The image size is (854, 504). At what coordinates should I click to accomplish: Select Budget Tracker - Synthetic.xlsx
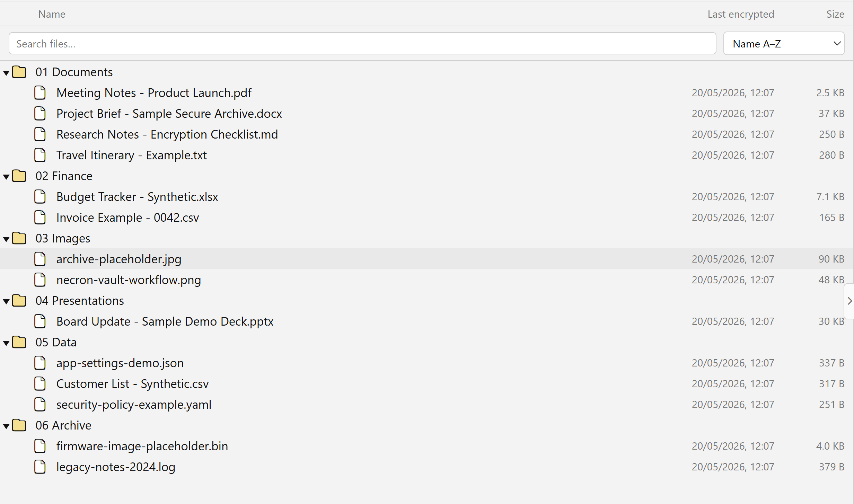click(x=137, y=197)
